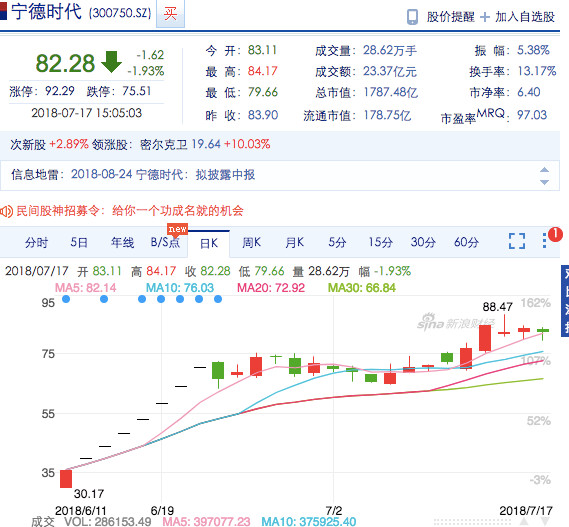Open the B/S点 tab

(x=165, y=242)
